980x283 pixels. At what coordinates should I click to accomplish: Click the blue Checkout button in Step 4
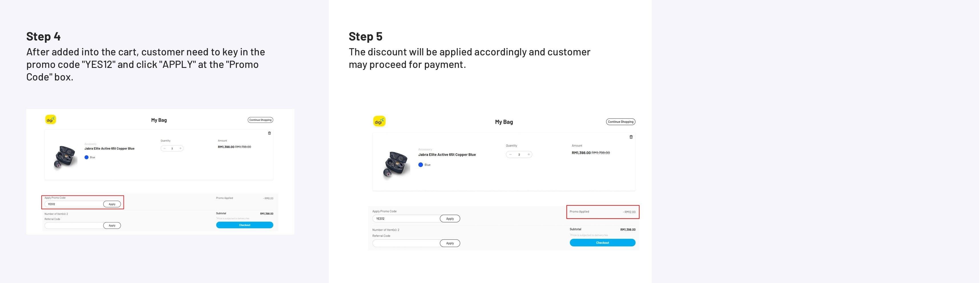click(244, 225)
